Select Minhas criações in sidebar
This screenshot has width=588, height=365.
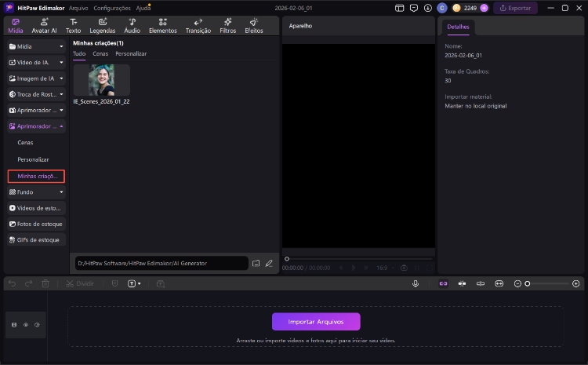point(36,176)
